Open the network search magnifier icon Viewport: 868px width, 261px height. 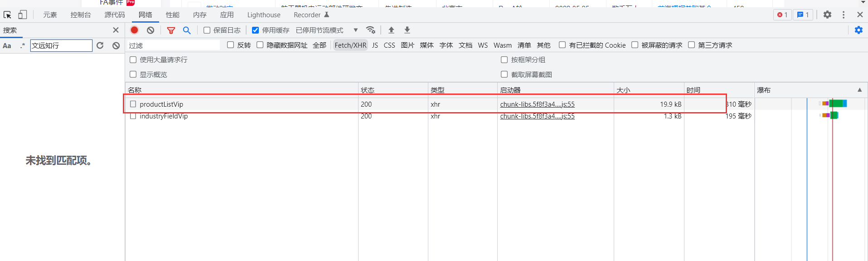[187, 30]
